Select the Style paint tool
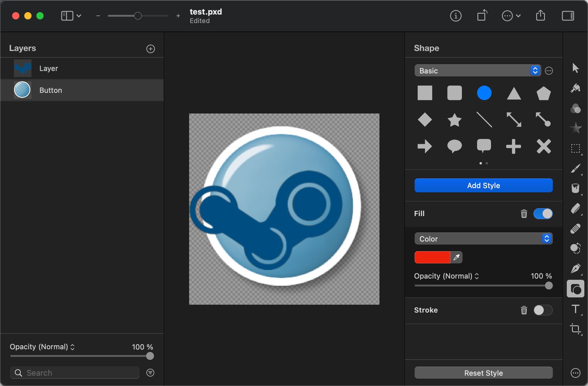Screen dimensions: 588x386 pos(575,88)
